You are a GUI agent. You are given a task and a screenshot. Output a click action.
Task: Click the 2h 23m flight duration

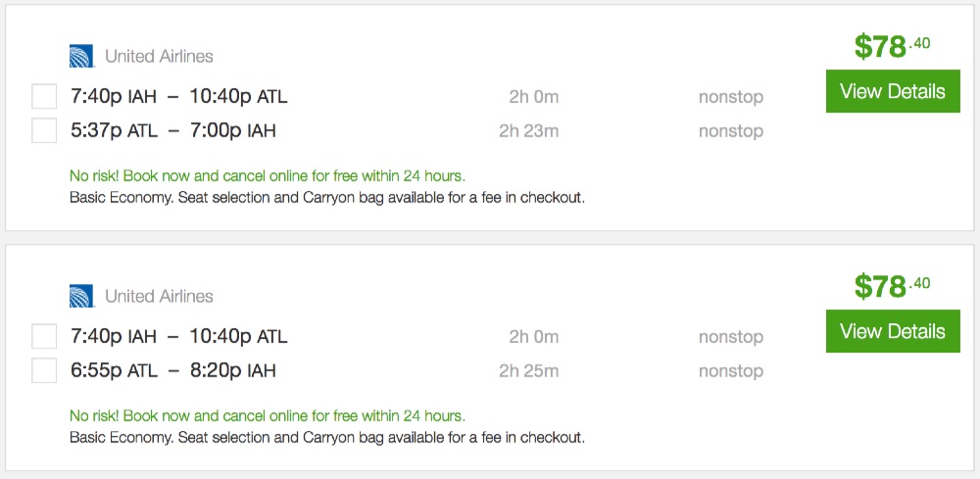[x=528, y=131]
